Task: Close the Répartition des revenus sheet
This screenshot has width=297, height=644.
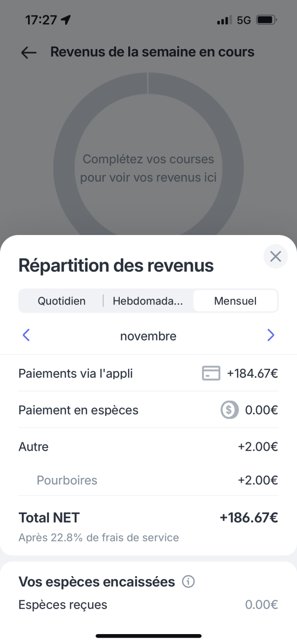Action: [276, 256]
